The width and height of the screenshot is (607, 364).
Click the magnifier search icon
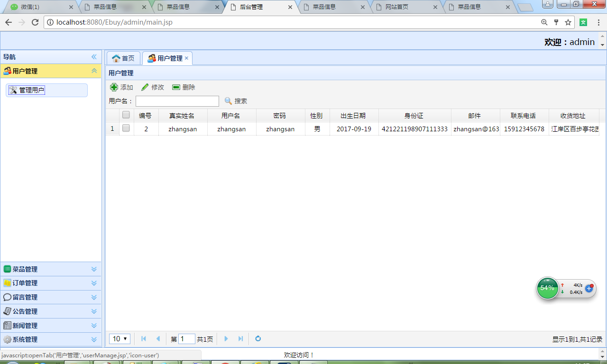[228, 101]
